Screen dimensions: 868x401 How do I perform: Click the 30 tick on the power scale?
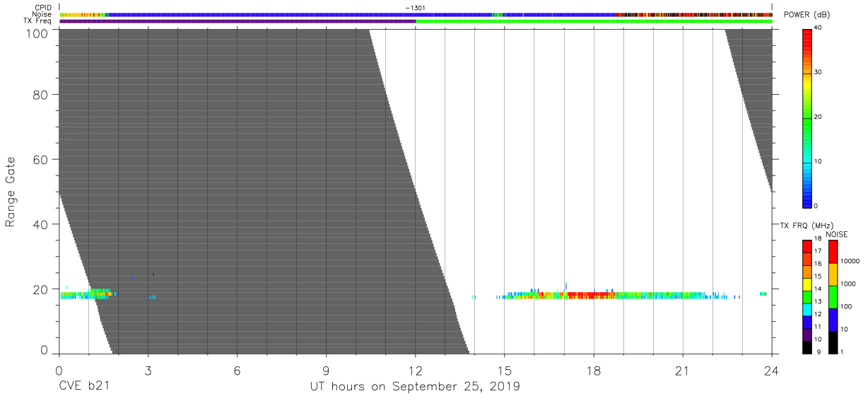(819, 72)
